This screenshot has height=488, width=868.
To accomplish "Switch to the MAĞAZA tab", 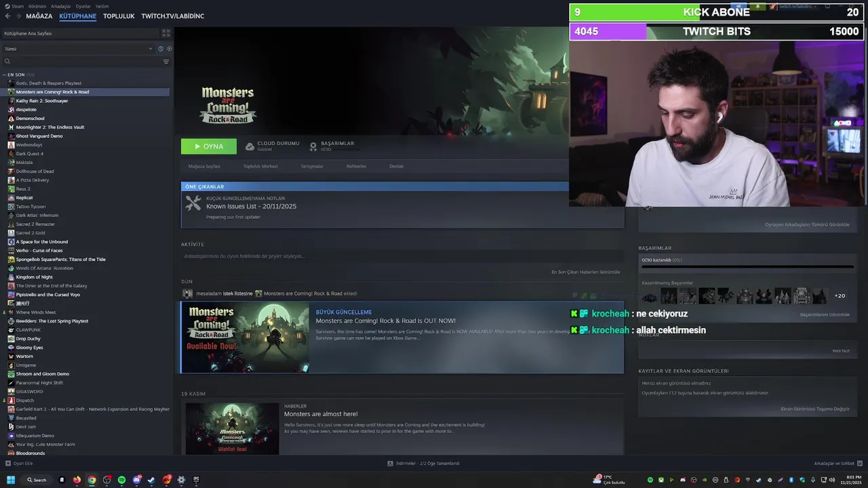I will pyautogui.click(x=39, y=16).
